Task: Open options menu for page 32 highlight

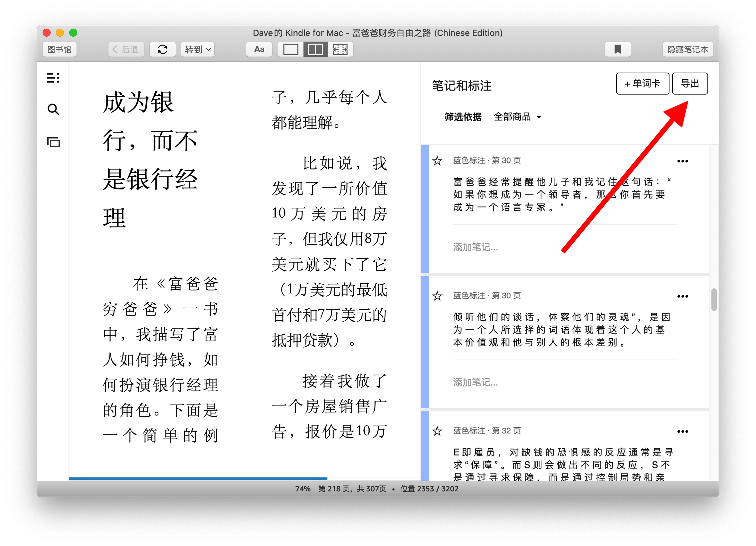Action: click(x=682, y=431)
